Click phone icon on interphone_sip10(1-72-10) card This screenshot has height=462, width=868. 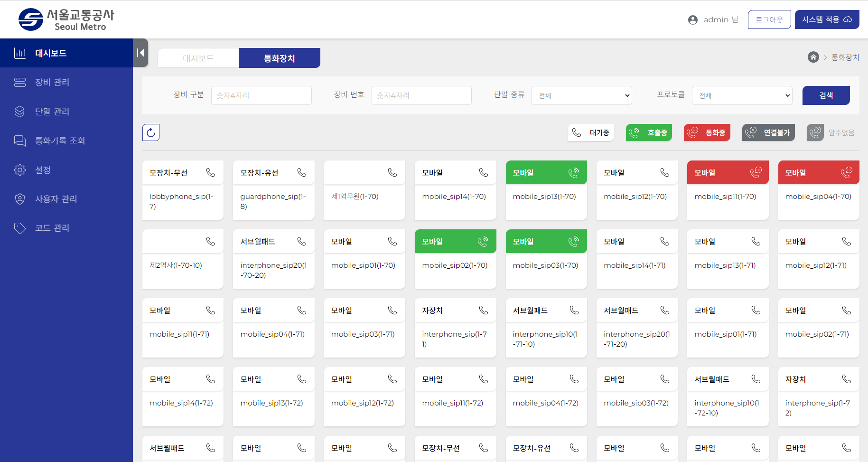point(756,379)
